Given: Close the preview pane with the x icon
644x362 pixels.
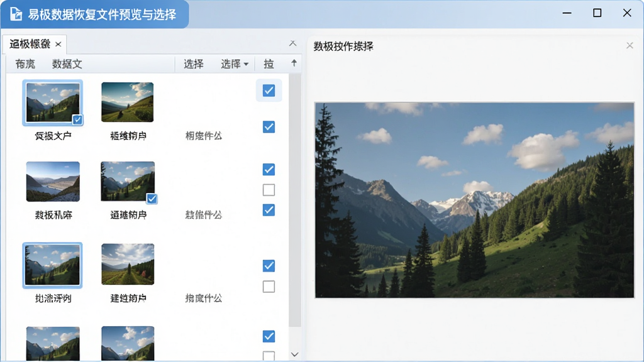Looking at the screenshot, I should 630,45.
